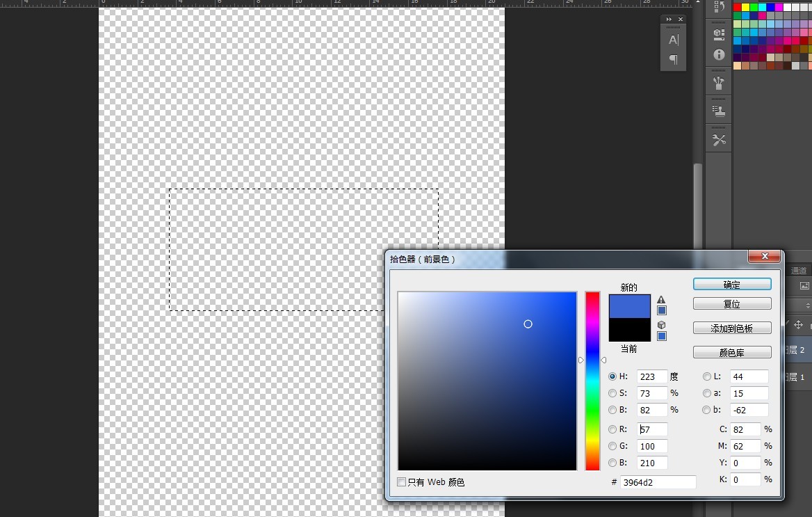Open the Clone Source stamp icon
The image size is (812, 517).
coord(719,111)
